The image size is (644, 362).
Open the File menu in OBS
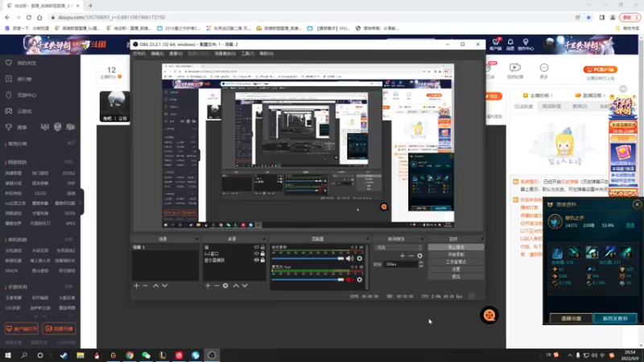(138, 54)
